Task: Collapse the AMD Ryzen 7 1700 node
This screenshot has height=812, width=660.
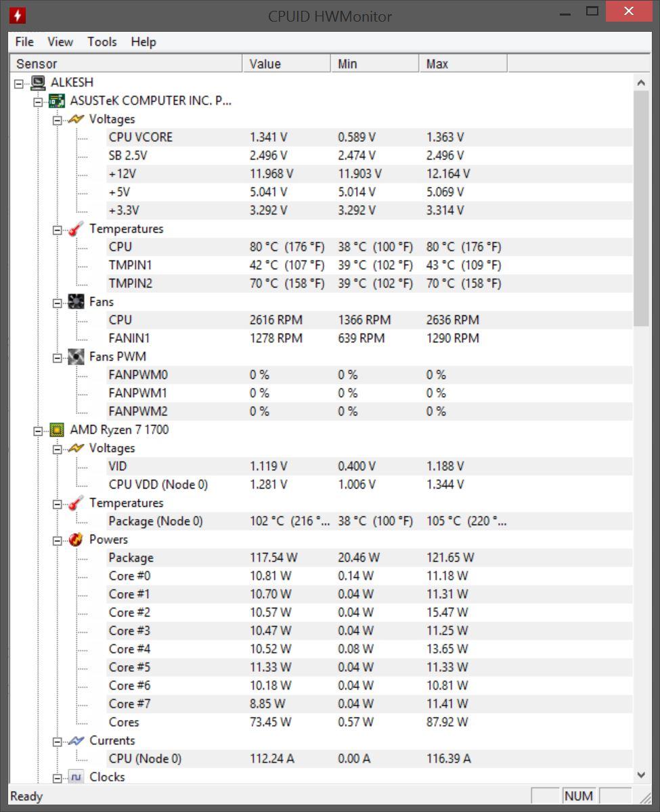Action: (39, 430)
